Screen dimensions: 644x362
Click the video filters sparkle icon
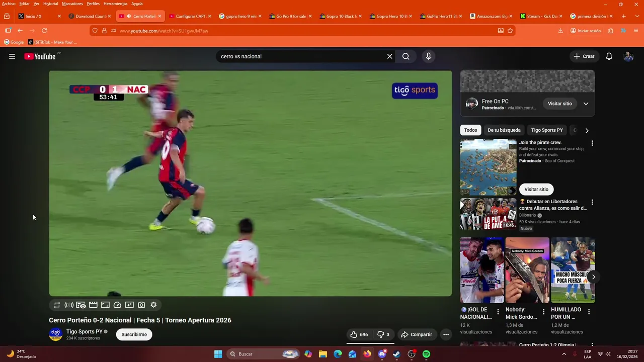[x=129, y=305]
